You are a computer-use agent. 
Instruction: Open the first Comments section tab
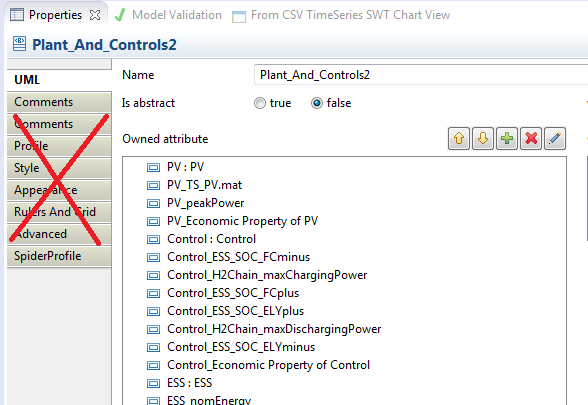(59, 102)
